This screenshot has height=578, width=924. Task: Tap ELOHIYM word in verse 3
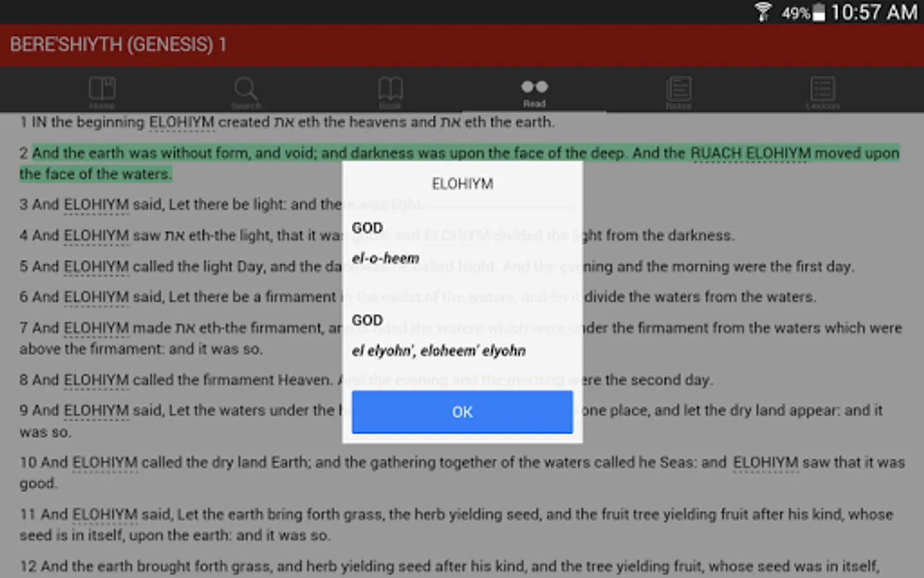coord(96,204)
